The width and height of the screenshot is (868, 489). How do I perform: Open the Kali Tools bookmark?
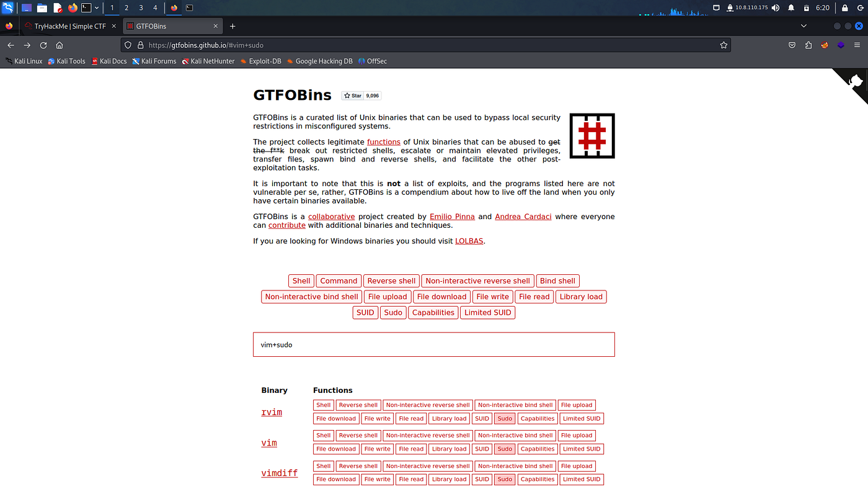(x=66, y=61)
